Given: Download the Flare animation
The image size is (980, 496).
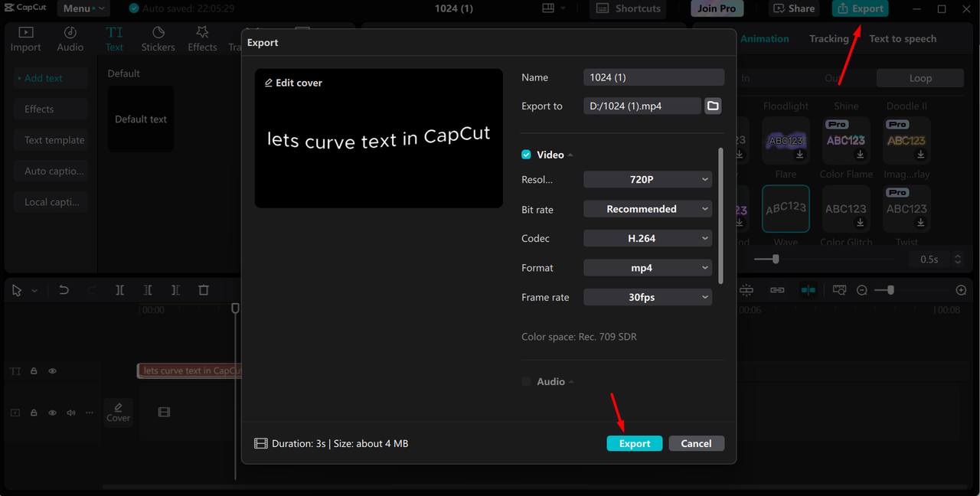Looking at the screenshot, I should click(800, 155).
